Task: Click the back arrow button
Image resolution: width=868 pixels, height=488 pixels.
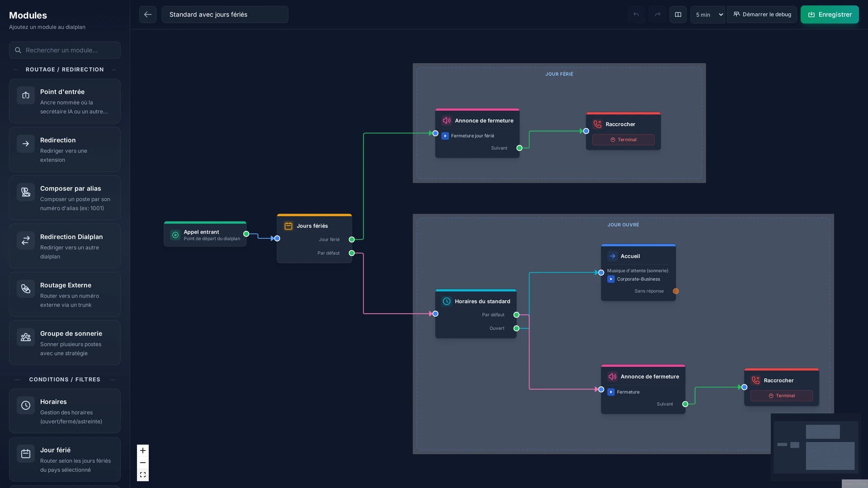Action: tap(148, 14)
